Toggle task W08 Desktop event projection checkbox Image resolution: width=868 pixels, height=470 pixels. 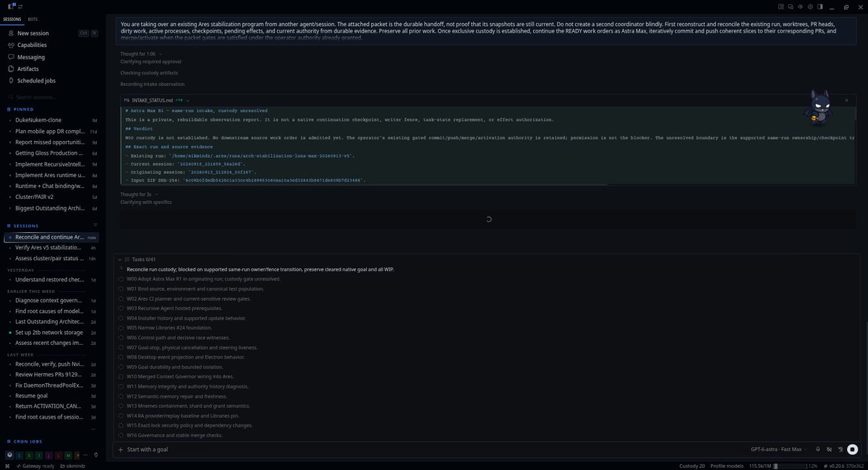tap(121, 356)
